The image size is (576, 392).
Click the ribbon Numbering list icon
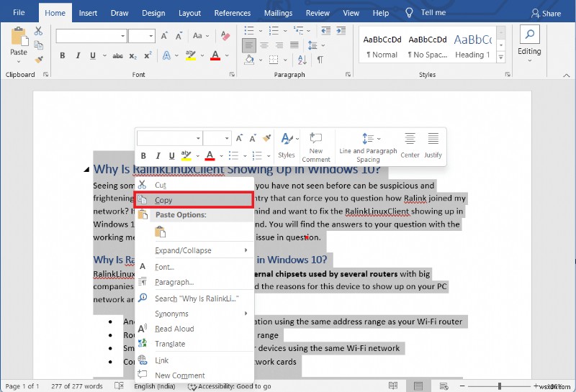coord(274,30)
